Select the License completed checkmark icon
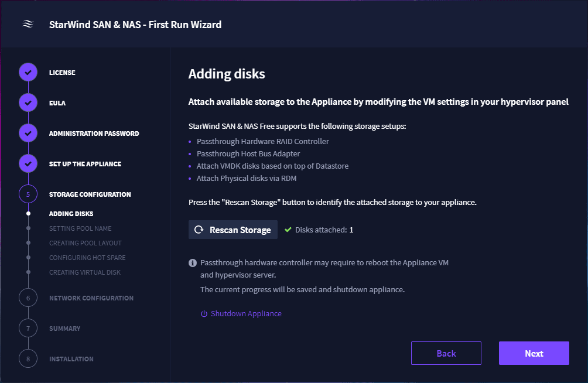Screen dimensions: 588x383 click(28, 72)
